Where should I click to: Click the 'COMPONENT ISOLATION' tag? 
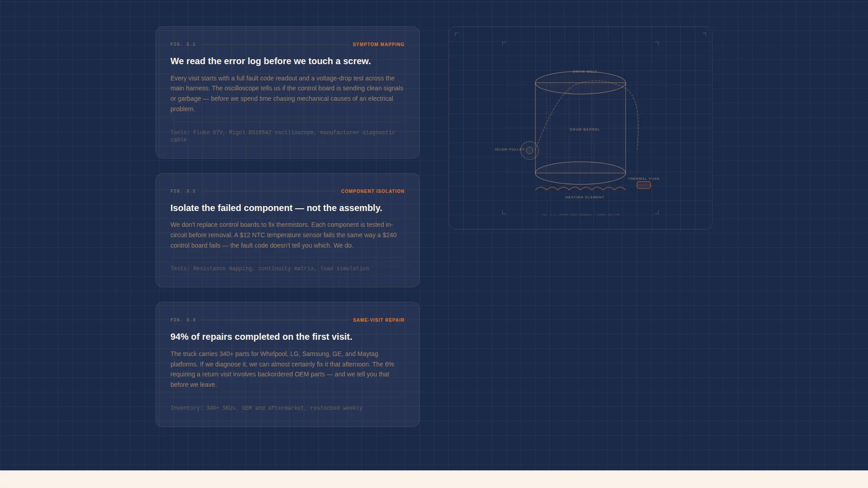[373, 191]
